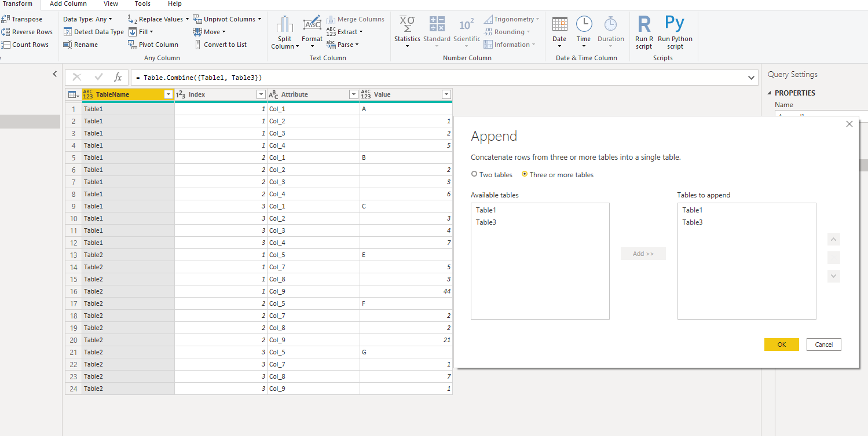Click Detect Data Type icon
This screenshot has height=436, width=868.
[68, 32]
